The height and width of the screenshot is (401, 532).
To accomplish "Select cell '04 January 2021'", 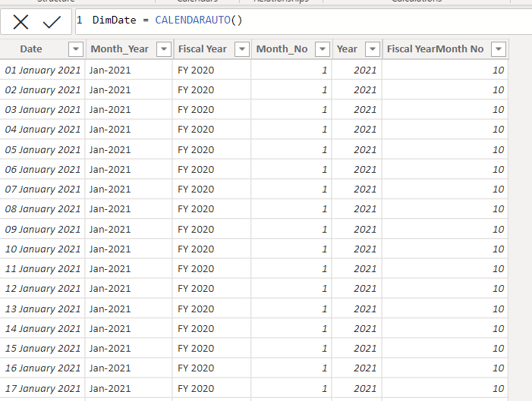I will tap(42, 129).
